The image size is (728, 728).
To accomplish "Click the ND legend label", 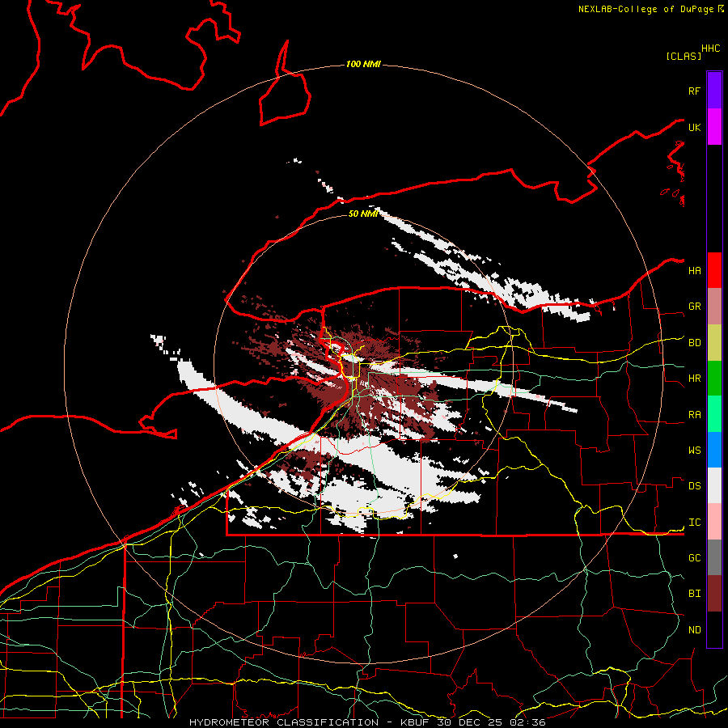I will pyautogui.click(x=694, y=630).
